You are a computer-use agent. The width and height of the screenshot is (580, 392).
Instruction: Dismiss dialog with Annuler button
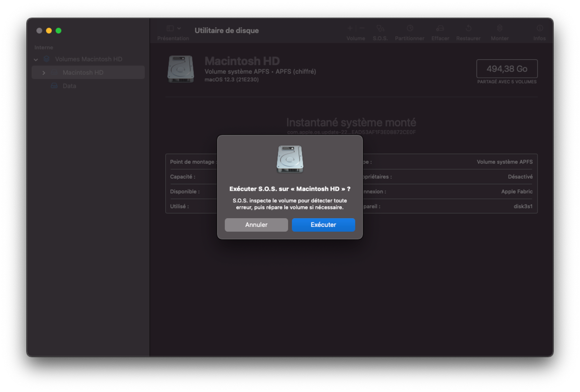click(256, 225)
